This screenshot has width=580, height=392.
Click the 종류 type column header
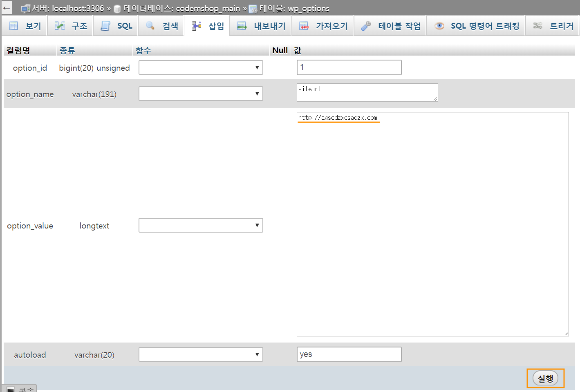tap(67, 50)
